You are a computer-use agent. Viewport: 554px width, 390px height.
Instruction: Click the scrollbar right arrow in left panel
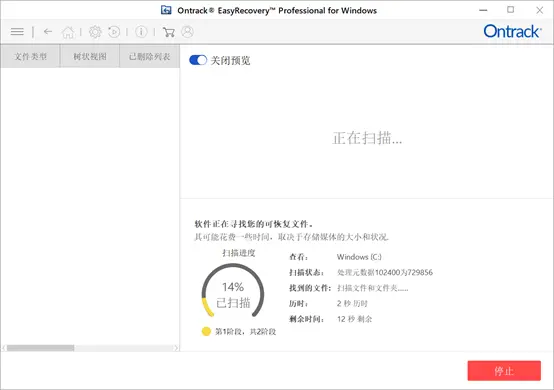coord(176,348)
